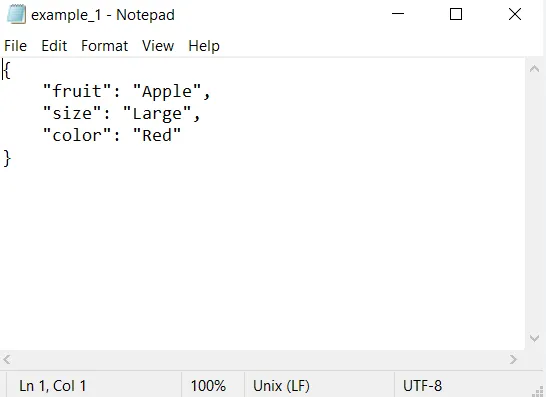Click the Ln 1, Col 1 status indicator
Screen dimensions: 546x397
pyautogui.click(x=53, y=386)
